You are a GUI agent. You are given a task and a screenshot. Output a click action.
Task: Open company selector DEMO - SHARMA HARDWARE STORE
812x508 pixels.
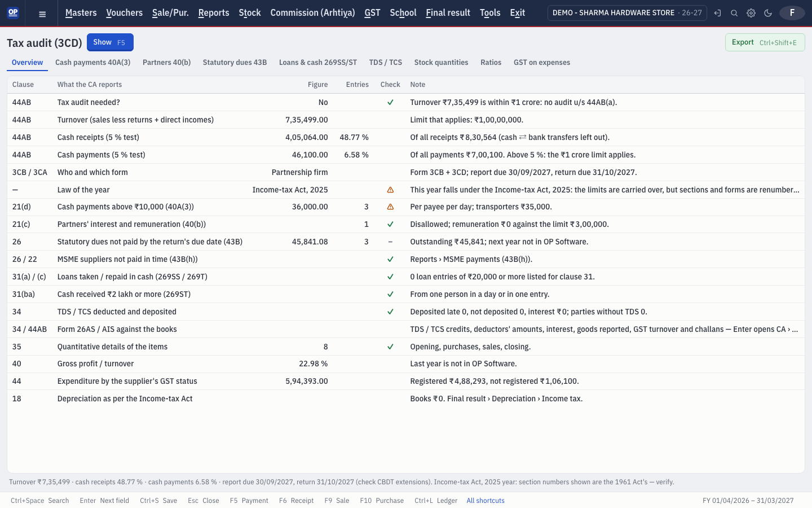[x=627, y=13]
